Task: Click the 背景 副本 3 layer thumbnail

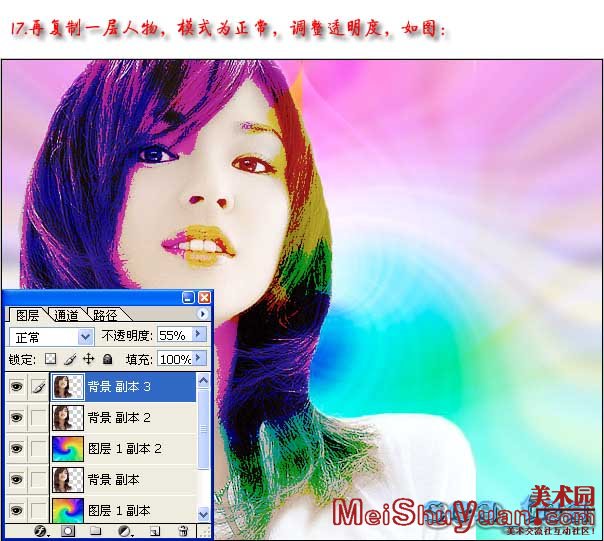Action: coord(68,387)
